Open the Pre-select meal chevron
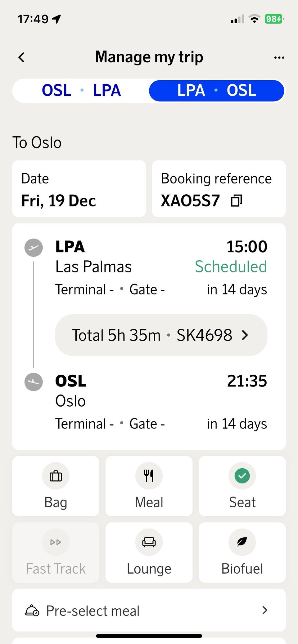Screen dimensions: 298x644 click(x=265, y=610)
